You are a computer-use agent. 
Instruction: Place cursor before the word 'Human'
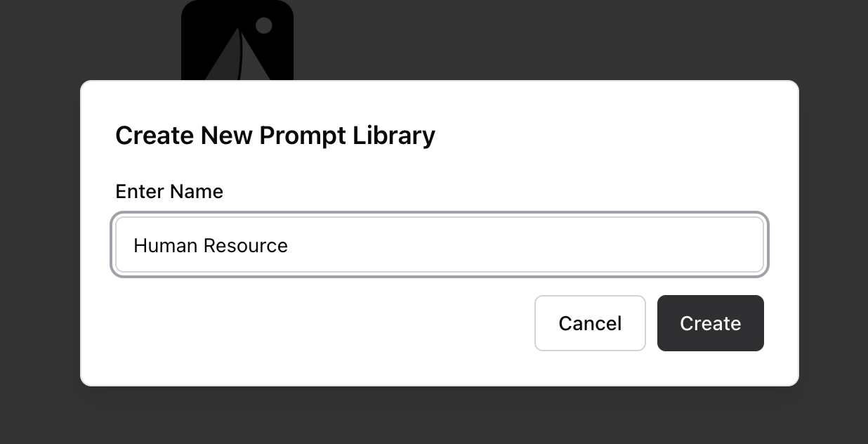(133, 245)
